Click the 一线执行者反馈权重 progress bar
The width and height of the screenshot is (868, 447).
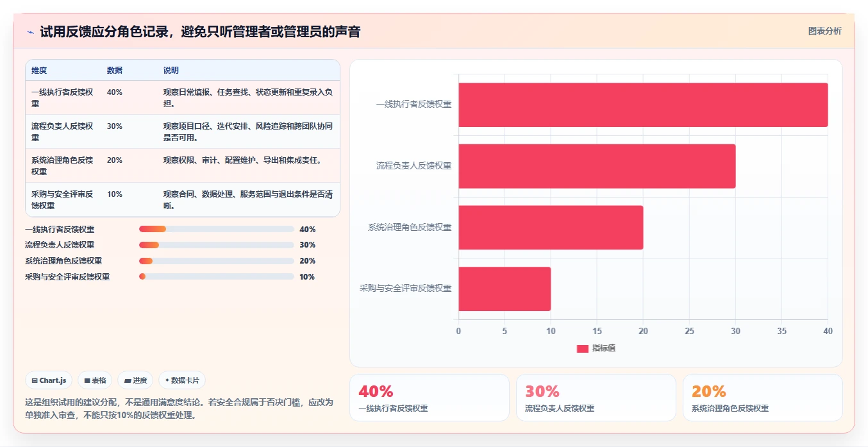(x=217, y=229)
